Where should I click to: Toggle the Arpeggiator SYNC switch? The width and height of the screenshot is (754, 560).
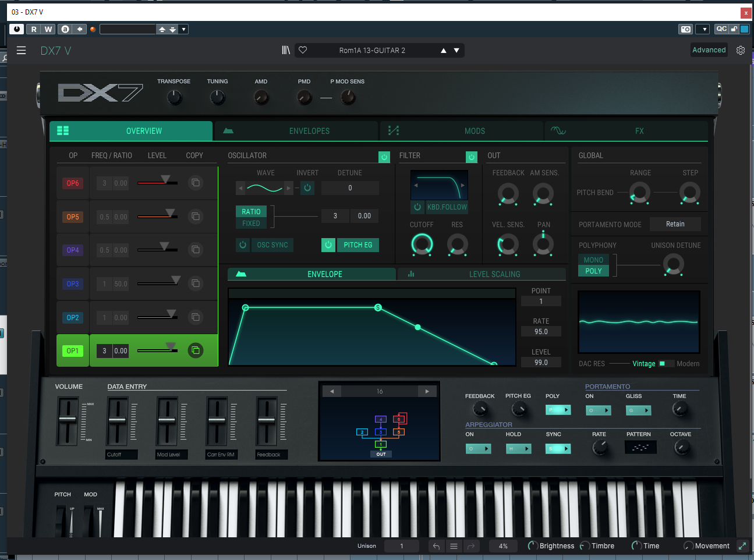558,449
